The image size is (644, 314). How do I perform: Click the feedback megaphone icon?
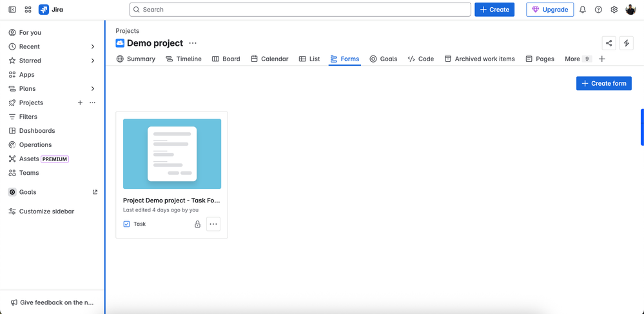14,302
